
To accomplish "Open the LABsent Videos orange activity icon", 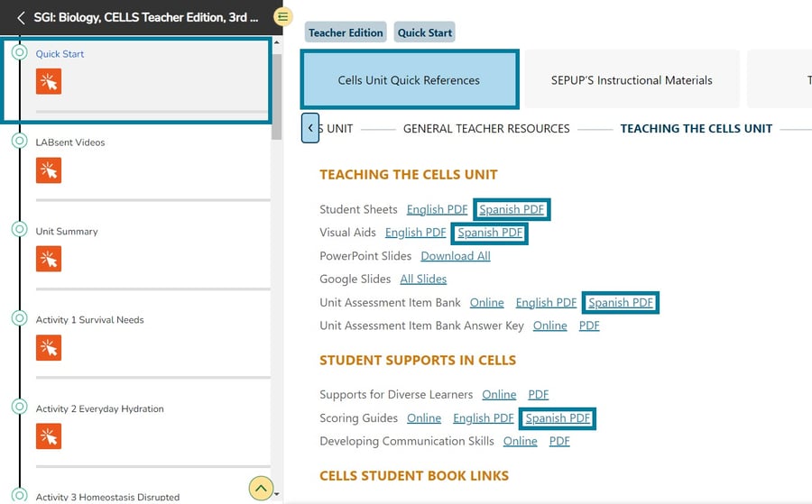I will (x=49, y=170).
